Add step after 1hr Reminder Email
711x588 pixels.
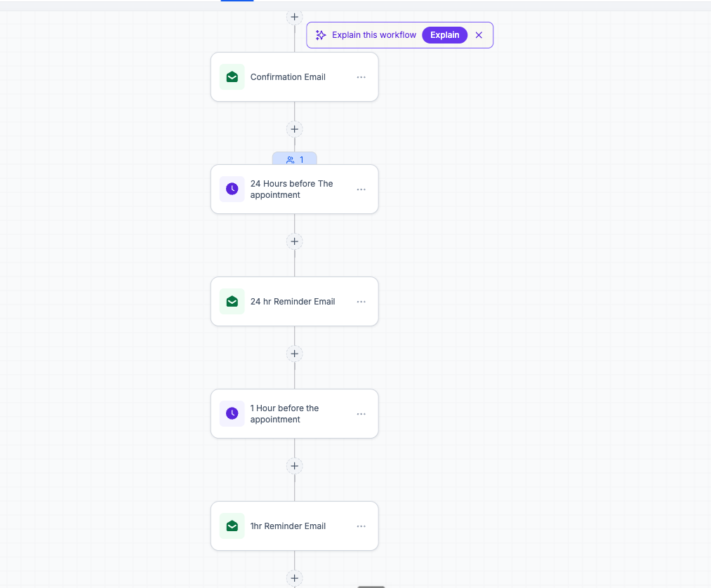[294, 578]
